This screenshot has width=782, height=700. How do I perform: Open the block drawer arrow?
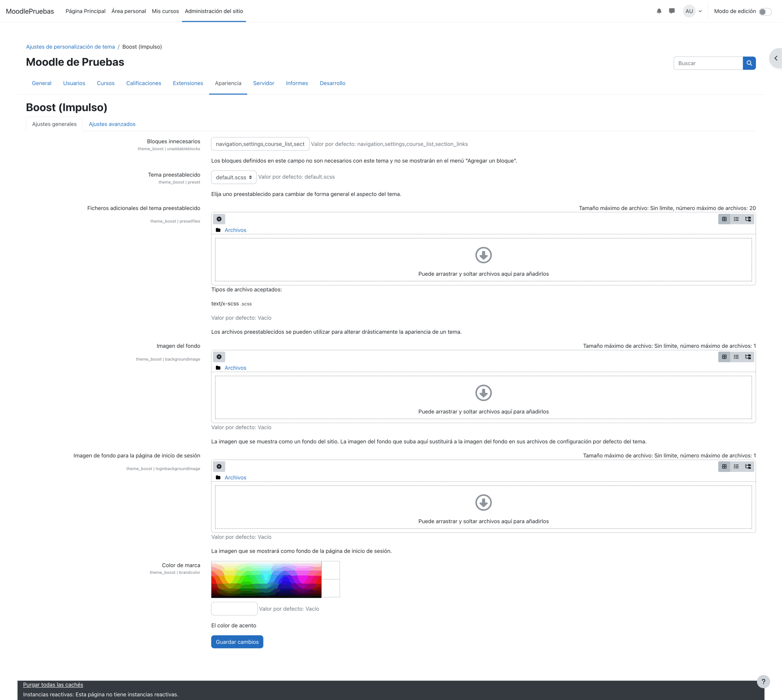(x=776, y=58)
